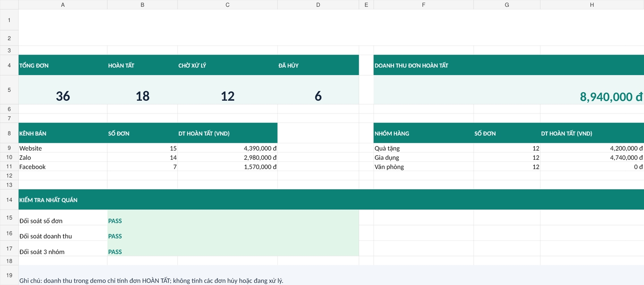Click the SỐ ĐƠN header in column B
This screenshot has width=644, height=285.
pos(142,133)
